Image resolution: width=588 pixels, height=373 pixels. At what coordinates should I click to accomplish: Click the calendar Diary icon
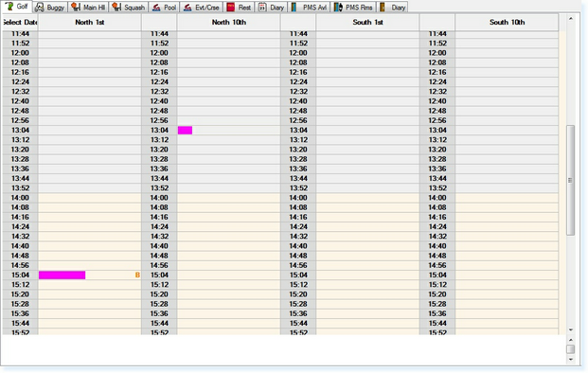pos(262,8)
